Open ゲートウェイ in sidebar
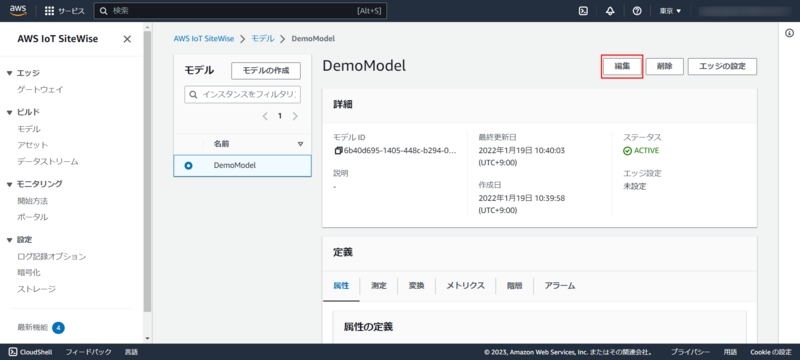The width and height of the screenshot is (800, 360). [40, 89]
